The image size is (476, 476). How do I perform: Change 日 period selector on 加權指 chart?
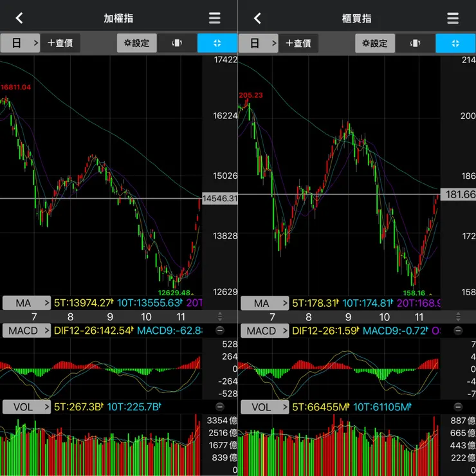pos(20,43)
